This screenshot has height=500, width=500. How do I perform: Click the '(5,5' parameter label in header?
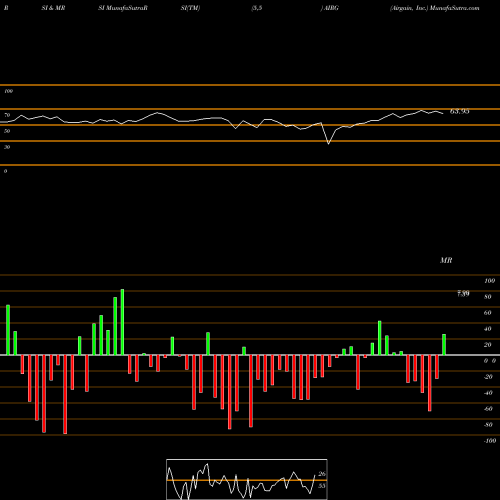click(x=257, y=8)
